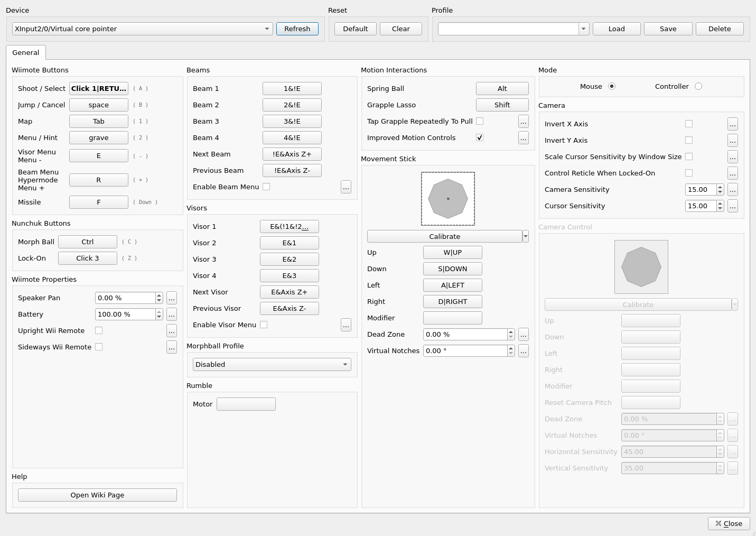The image size is (756, 536).
Task: Open the Profile name combo box arrow
Action: coord(583,29)
